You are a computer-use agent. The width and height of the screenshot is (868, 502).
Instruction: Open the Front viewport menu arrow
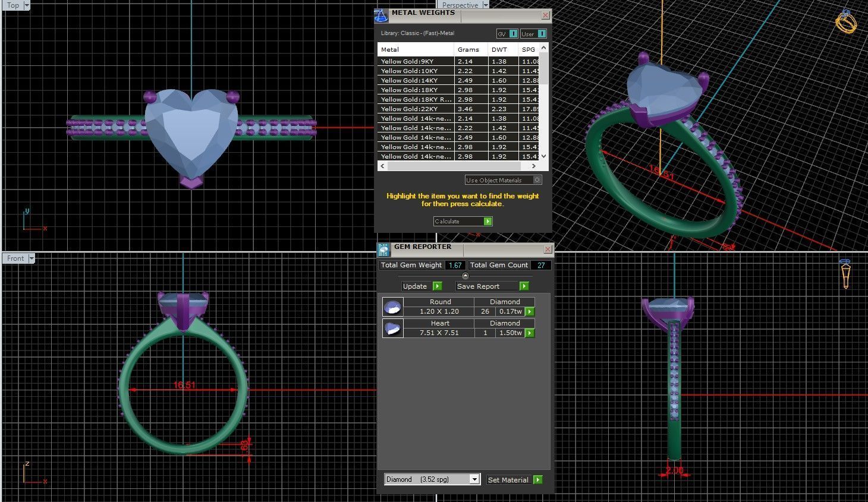[32, 258]
